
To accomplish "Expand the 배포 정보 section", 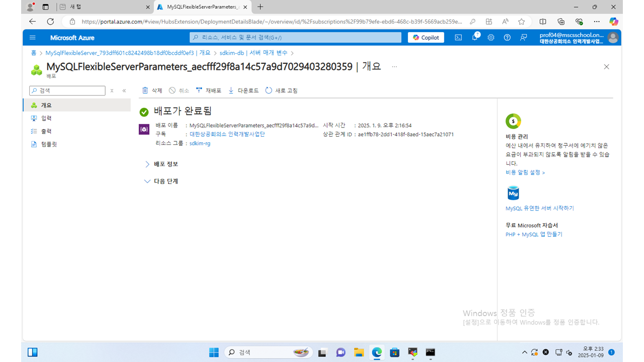I will pos(161,164).
